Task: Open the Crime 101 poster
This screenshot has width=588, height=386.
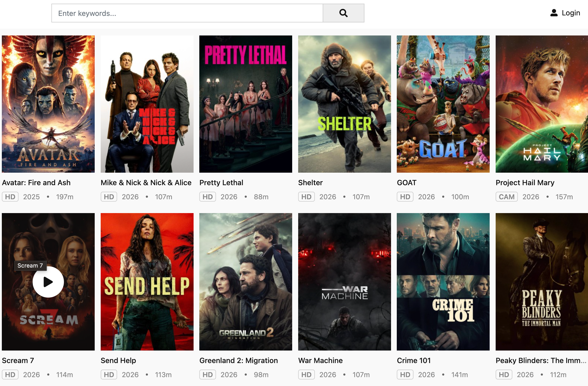Action: 443,282
